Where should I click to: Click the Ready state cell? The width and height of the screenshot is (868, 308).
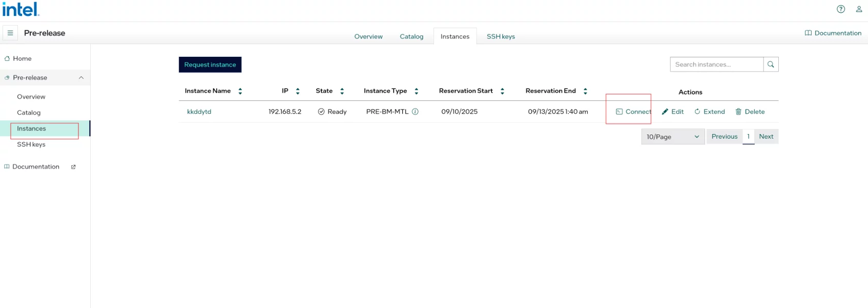(x=332, y=112)
